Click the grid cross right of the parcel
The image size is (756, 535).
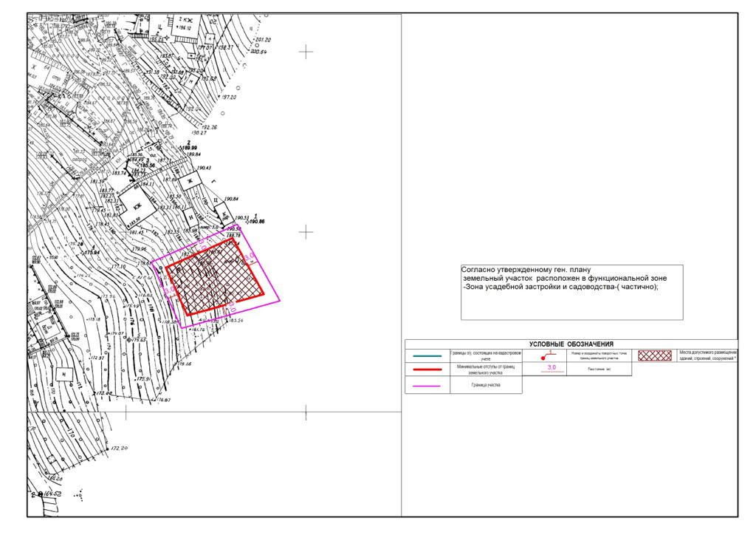[x=306, y=232]
